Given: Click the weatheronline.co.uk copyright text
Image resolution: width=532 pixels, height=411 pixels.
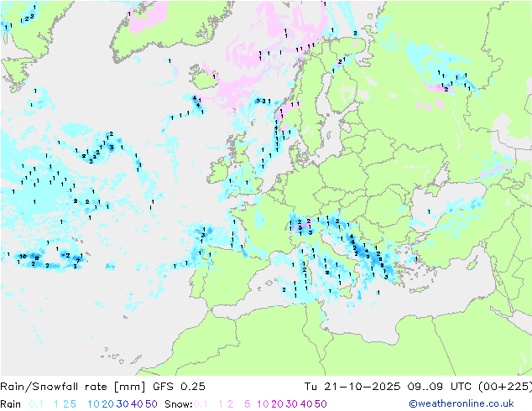Looking at the screenshot, I should point(462,403).
